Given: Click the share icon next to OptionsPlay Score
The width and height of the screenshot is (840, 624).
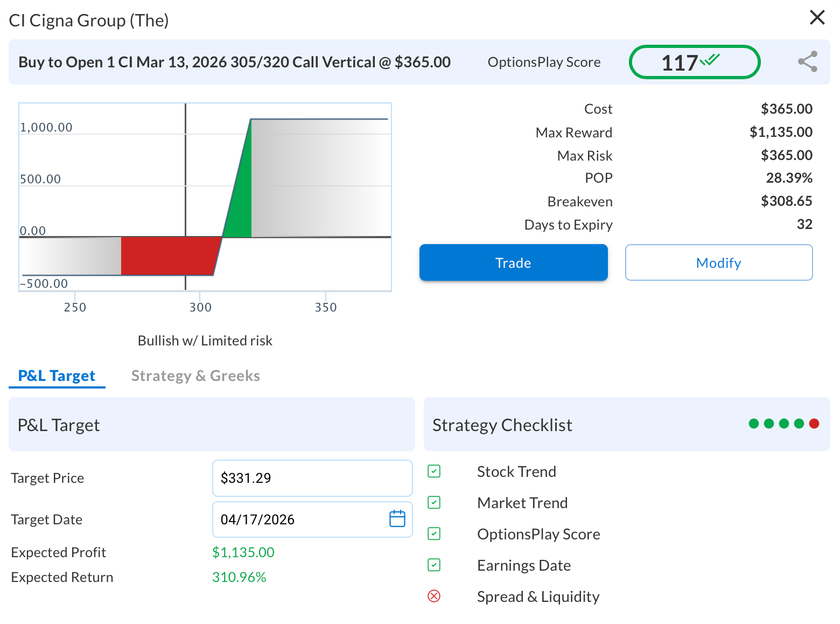Looking at the screenshot, I should pyautogui.click(x=807, y=61).
